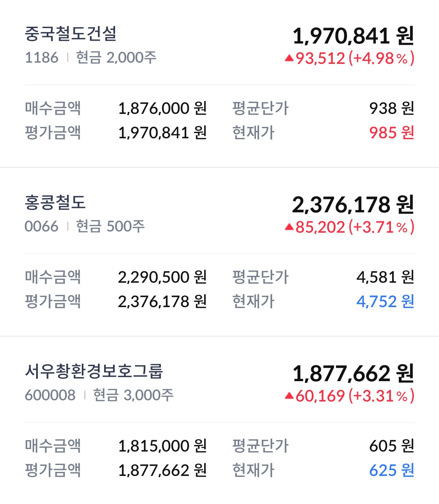The height and width of the screenshot is (504, 439).
Task: Click the red current price 985 원
Action: pos(391,133)
